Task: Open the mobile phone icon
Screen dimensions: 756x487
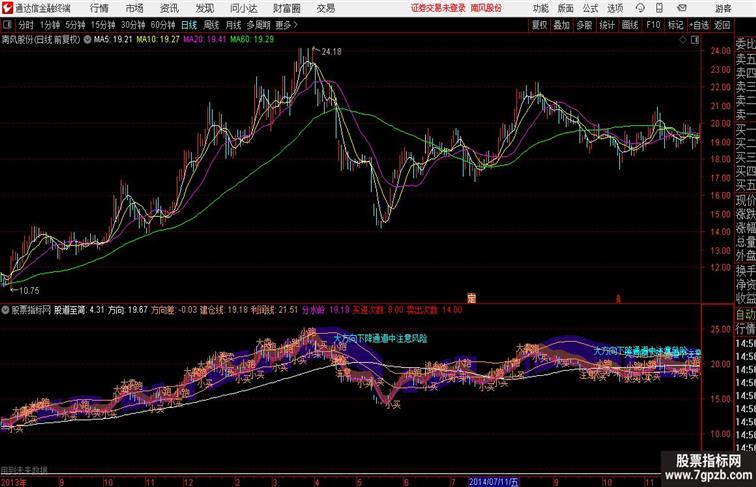Action: coord(659,8)
